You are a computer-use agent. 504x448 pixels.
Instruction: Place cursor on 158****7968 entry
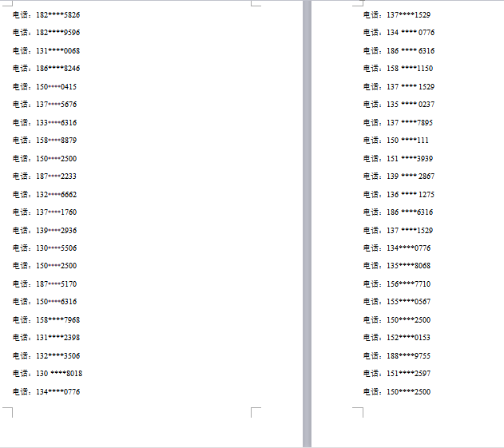46,320
